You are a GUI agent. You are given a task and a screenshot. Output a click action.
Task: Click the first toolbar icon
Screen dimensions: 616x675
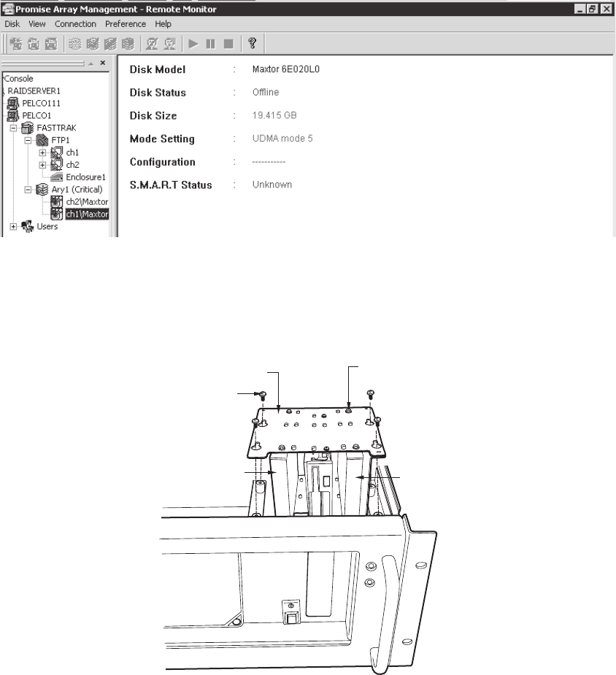click(15, 44)
